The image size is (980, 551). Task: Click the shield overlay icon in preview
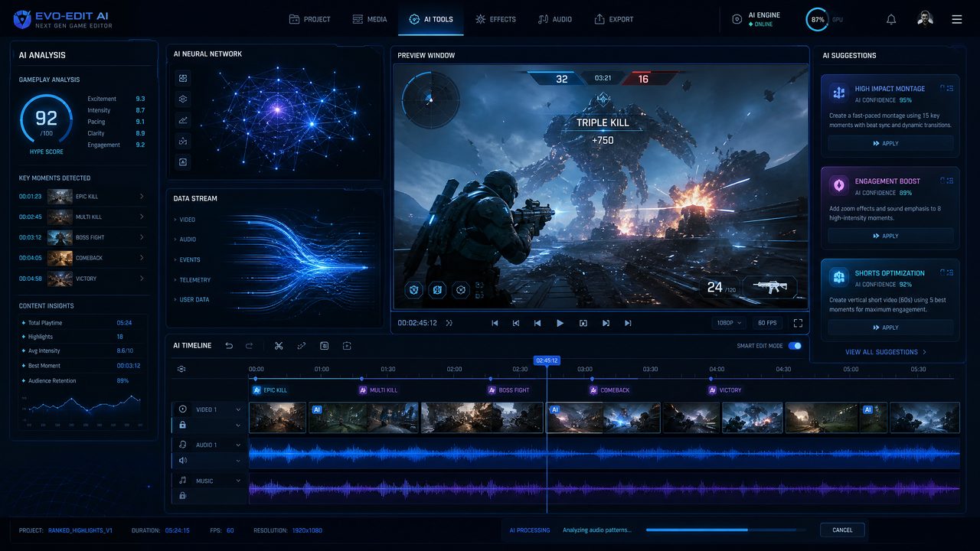pos(413,289)
